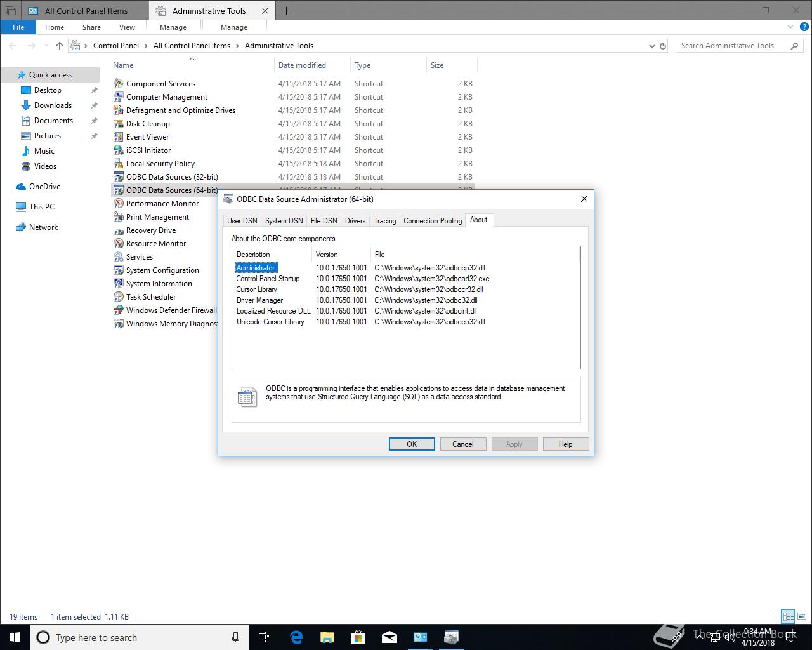Launch Microsoft Store from the taskbar
The width and height of the screenshot is (812, 650).
tap(358, 637)
